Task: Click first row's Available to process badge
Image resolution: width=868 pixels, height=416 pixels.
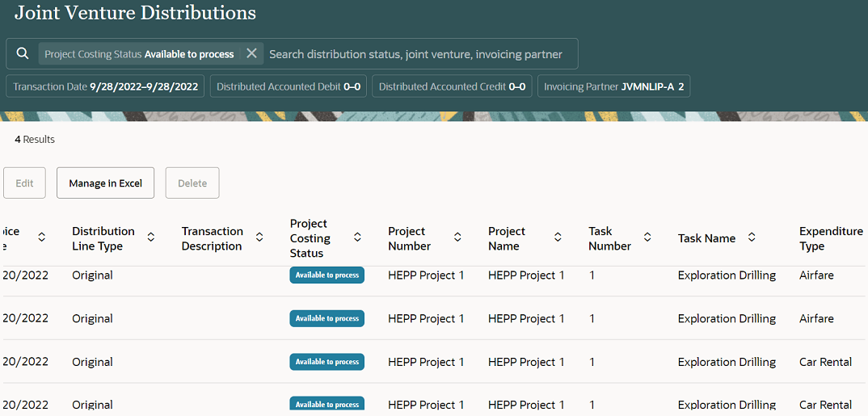Action: [327, 275]
